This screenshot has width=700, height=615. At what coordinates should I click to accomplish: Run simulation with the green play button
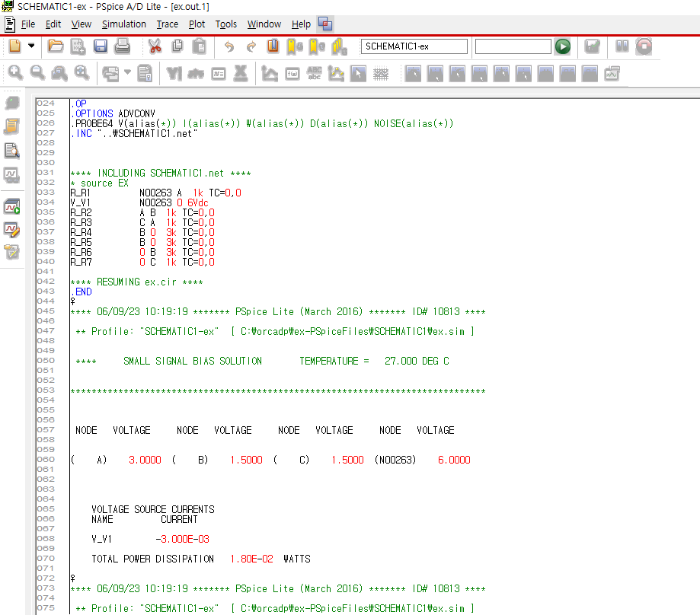coord(562,46)
